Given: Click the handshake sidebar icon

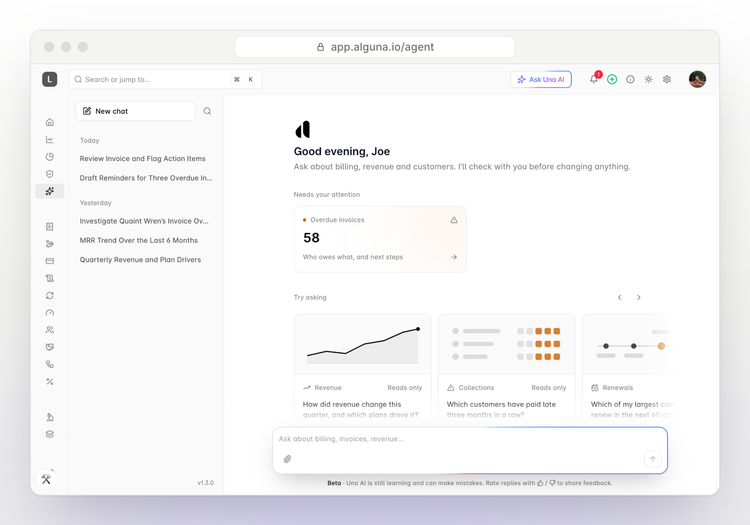Looking at the screenshot, I should (x=50, y=347).
